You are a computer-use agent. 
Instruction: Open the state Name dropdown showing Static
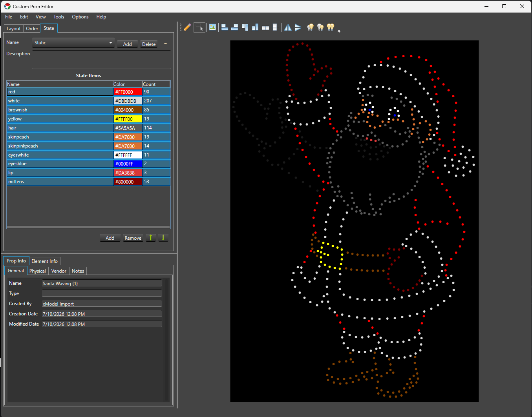click(73, 43)
